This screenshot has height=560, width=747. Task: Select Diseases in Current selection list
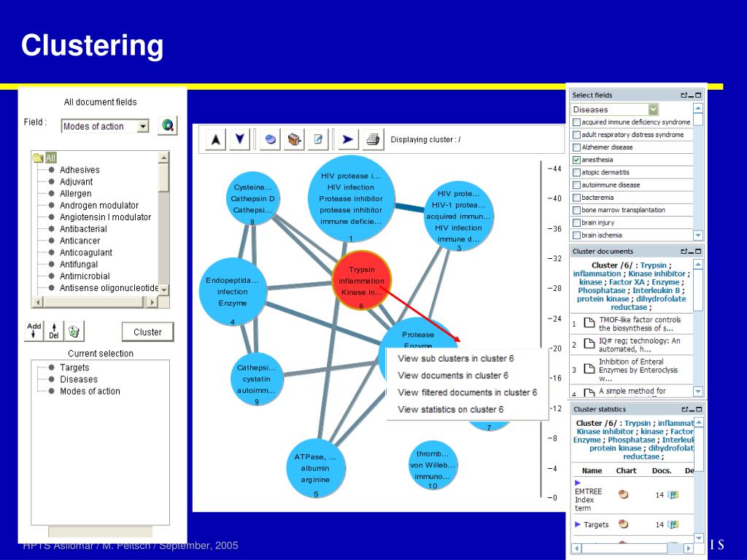(x=79, y=379)
